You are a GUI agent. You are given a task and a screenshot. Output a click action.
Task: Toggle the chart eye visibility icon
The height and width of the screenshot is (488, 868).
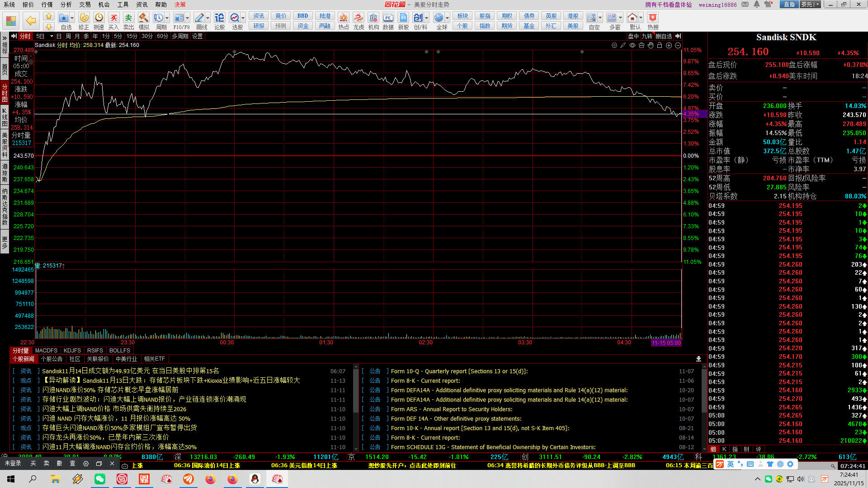tap(632, 45)
